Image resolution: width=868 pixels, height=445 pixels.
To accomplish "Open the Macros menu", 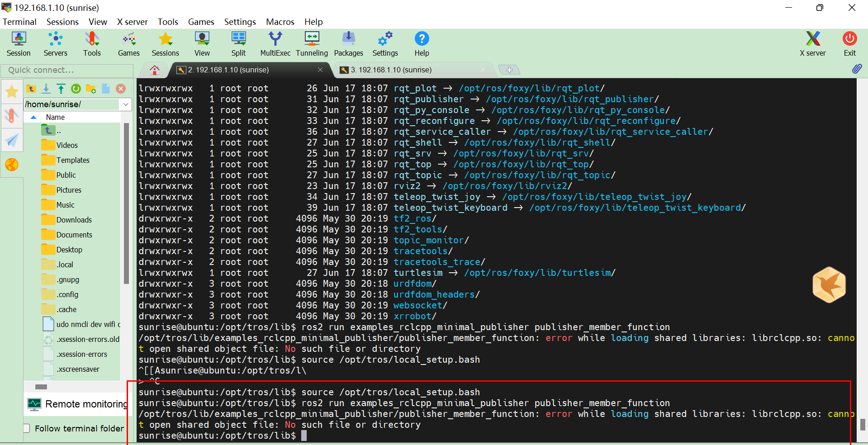I will click(x=280, y=22).
